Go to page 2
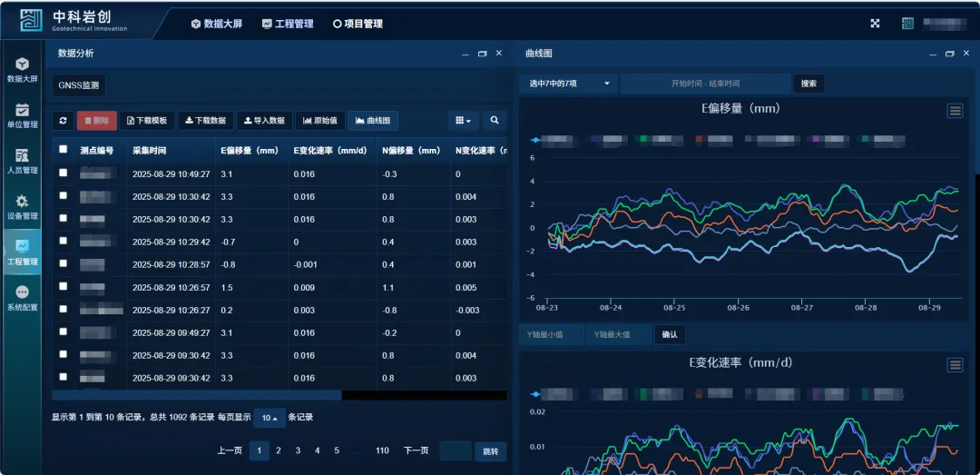This screenshot has height=475, width=980. point(279,450)
